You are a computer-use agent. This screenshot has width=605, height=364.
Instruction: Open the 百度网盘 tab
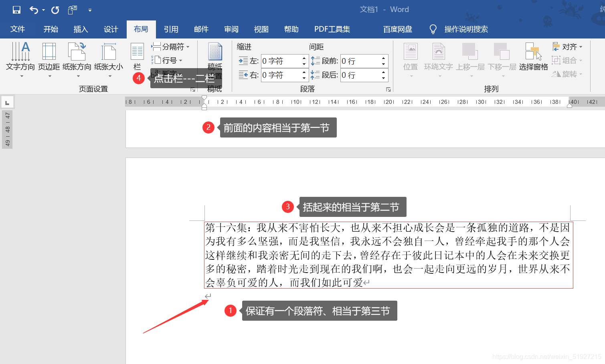[397, 29]
